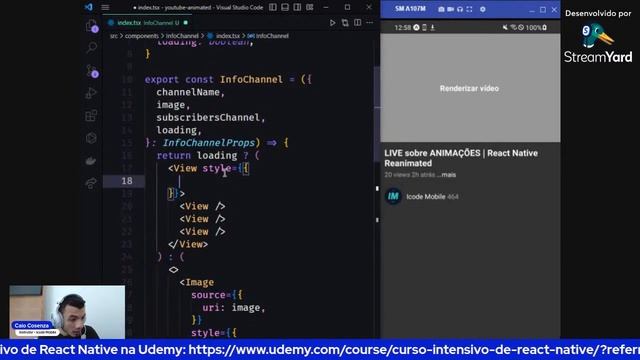This screenshot has height=360, width=640.
Task: Tap the IM channel avatar
Action: pos(393,196)
